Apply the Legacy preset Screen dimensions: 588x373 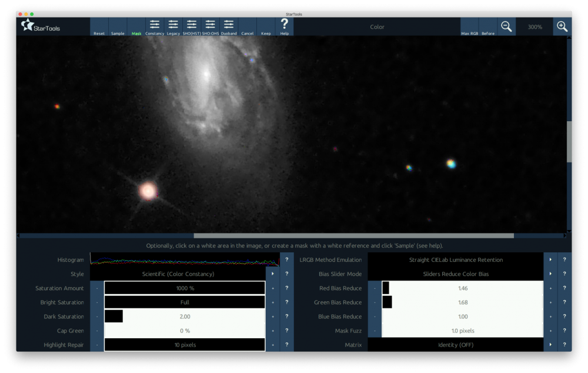pyautogui.click(x=173, y=26)
